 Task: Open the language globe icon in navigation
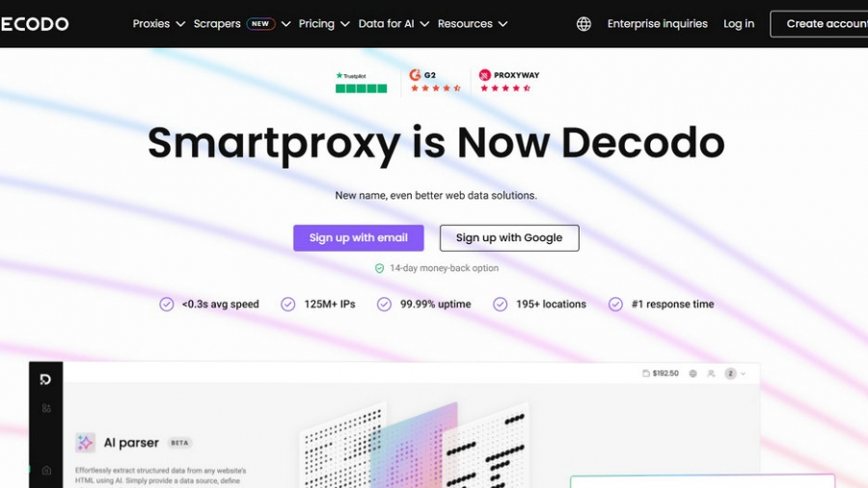(583, 24)
